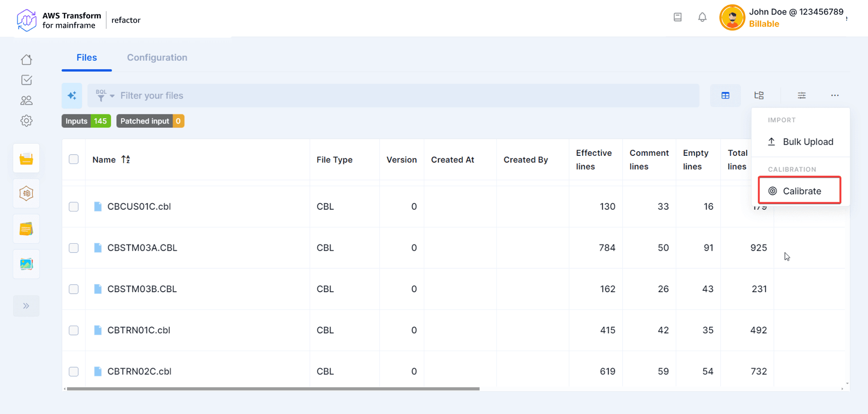The image size is (868, 414).
Task: Toggle the three-dot more actions menu
Action: coord(835,95)
